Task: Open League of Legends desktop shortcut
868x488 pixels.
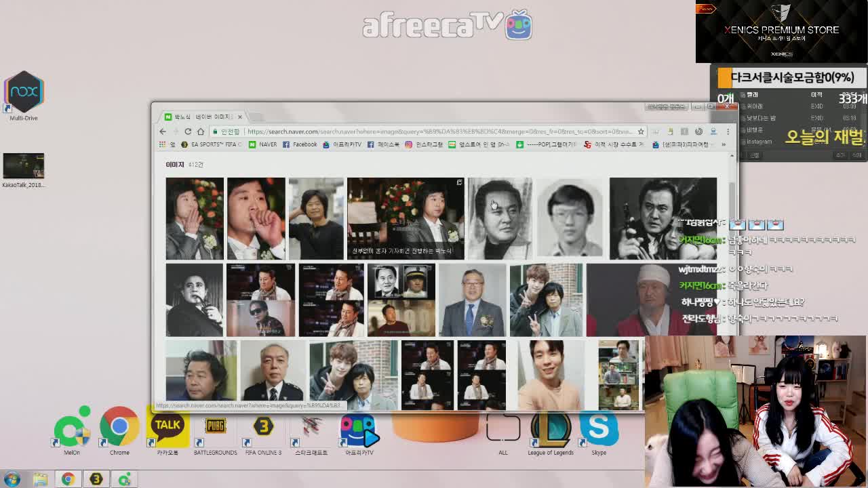Action: [551, 428]
